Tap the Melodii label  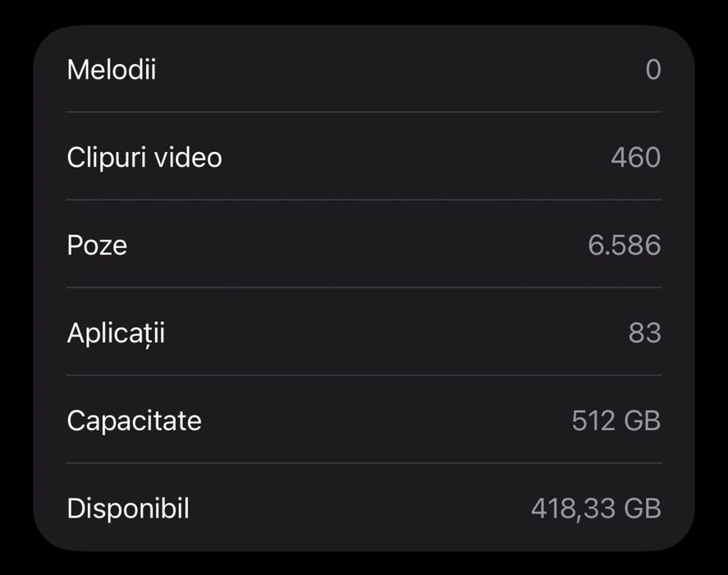tap(111, 70)
